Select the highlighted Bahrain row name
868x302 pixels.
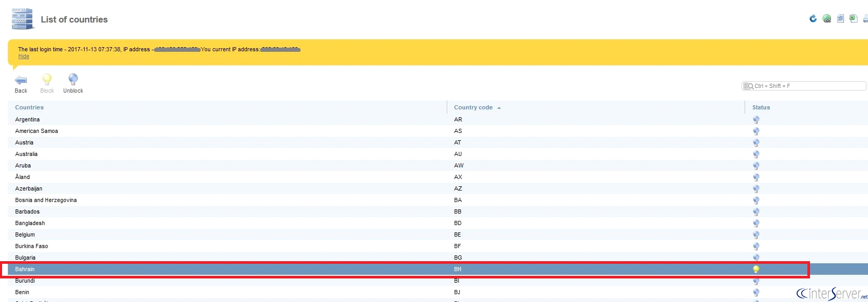tap(25, 269)
